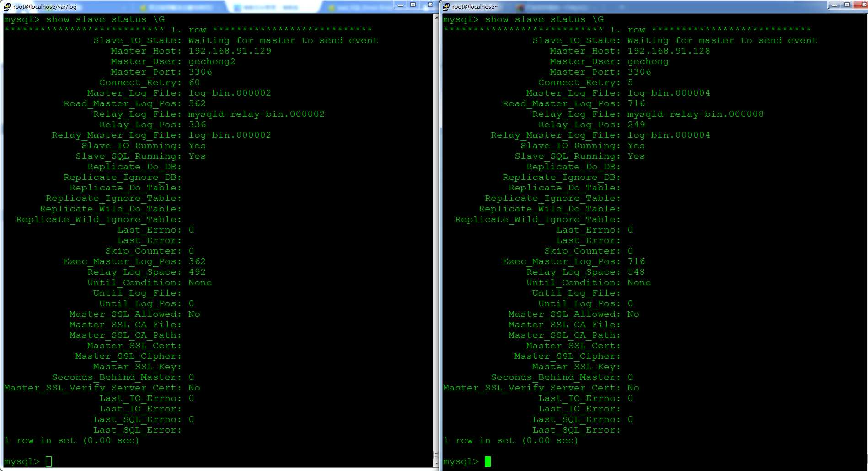Viewport: 868px width, 471px height.
Task: Close the root@localhost:/var/log window
Action: click(x=429, y=5)
